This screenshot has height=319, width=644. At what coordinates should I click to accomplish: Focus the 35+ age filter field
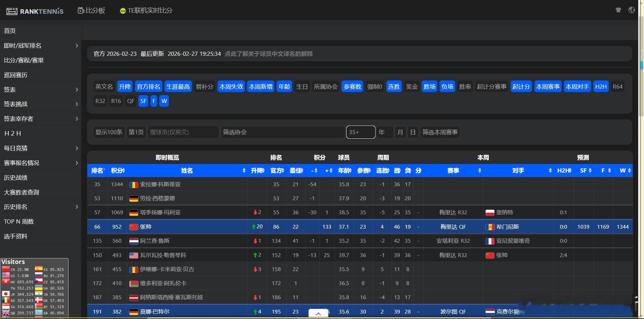361,132
